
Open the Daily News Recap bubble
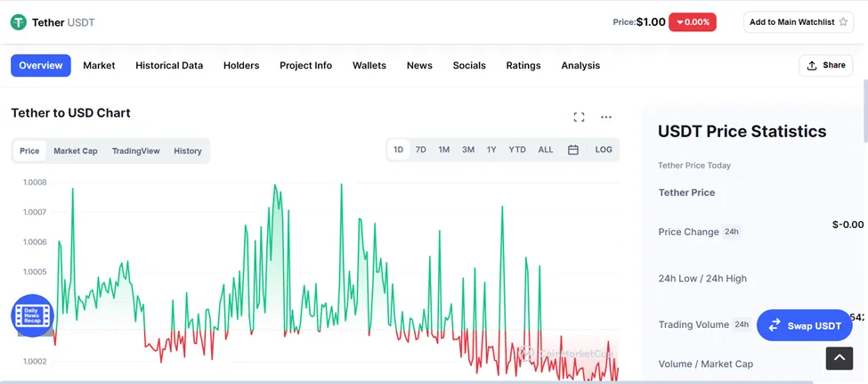click(x=32, y=315)
